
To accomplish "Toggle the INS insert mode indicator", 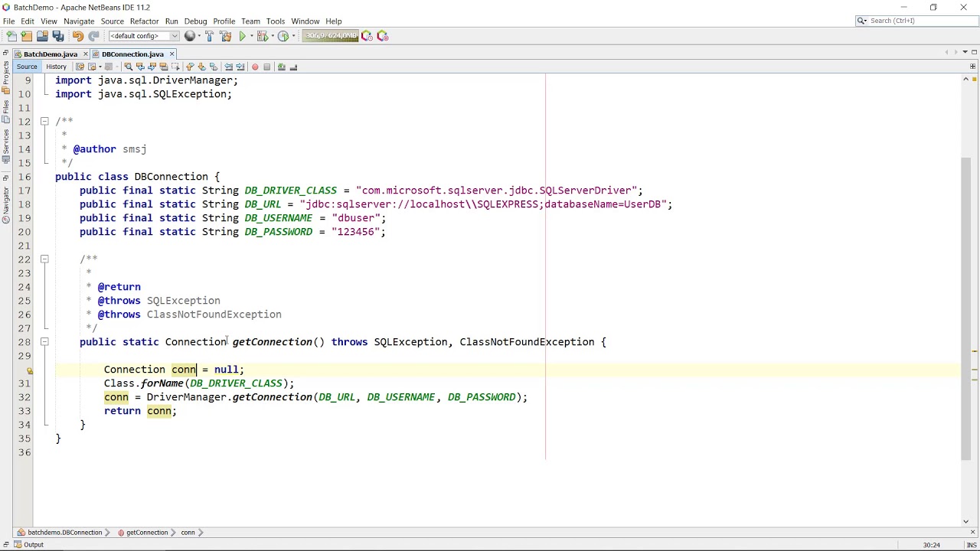I will click(972, 545).
